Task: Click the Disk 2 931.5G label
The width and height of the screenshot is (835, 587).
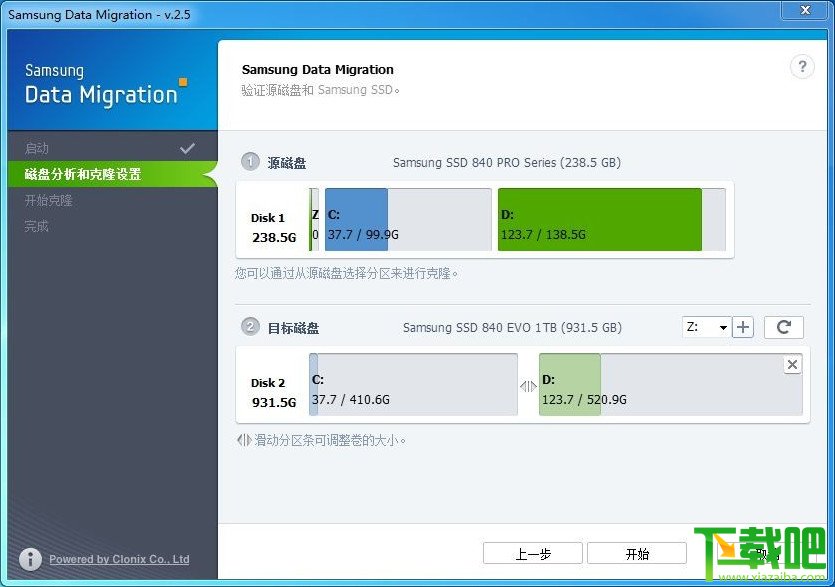Action: 273,393
